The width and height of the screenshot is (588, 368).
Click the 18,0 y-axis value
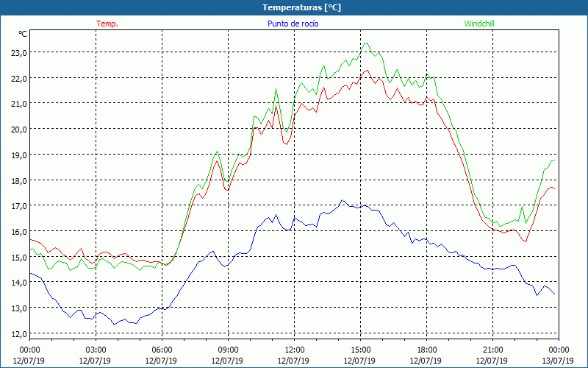pos(18,180)
